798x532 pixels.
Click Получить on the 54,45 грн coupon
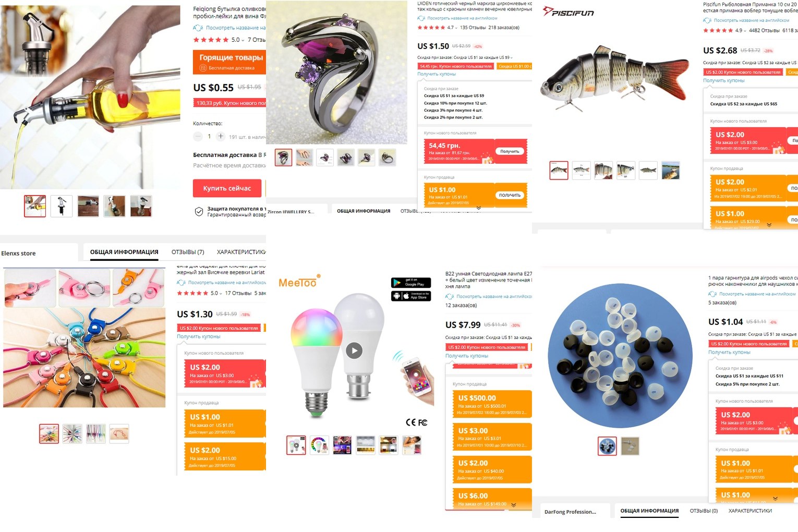point(510,151)
